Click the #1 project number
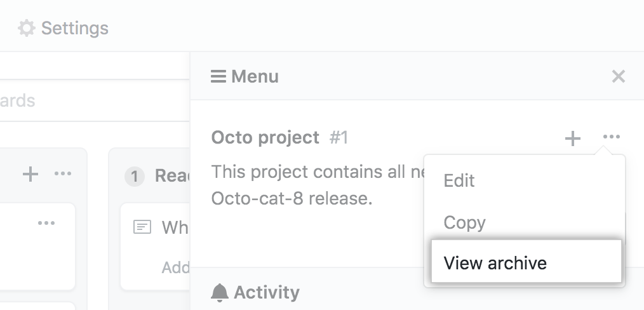644x310 pixels. tap(339, 137)
